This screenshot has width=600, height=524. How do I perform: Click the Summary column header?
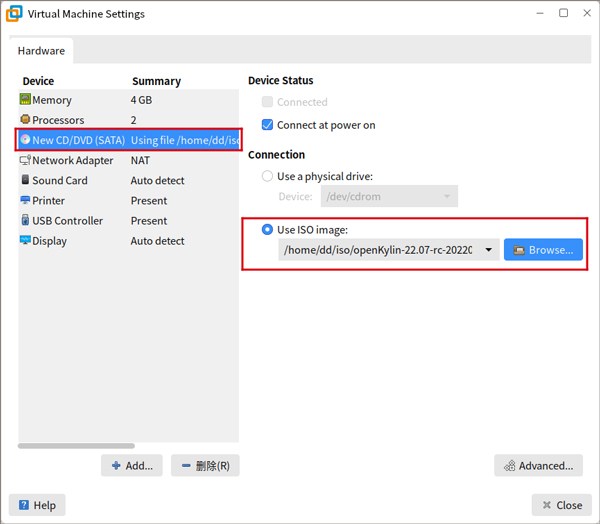[156, 81]
